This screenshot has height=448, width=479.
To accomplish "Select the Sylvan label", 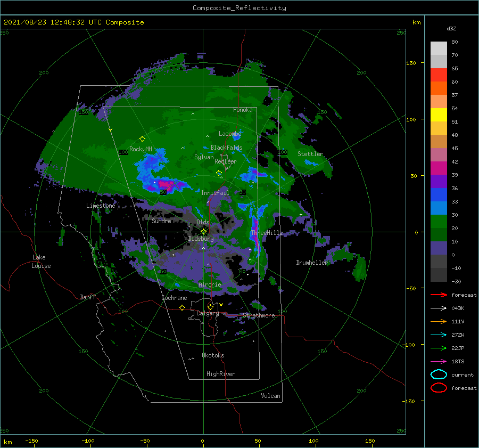I will (x=204, y=157).
